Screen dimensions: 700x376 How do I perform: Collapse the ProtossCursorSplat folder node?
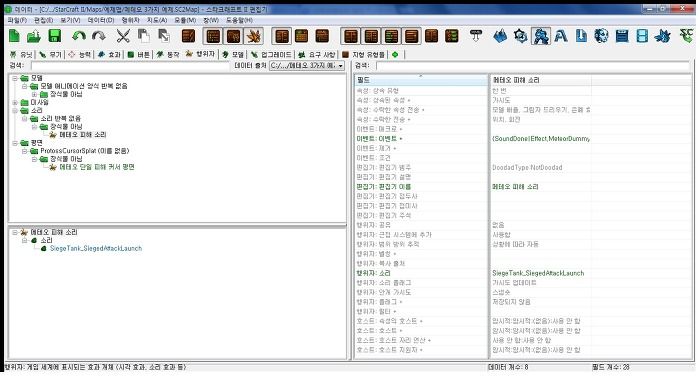coord(25,151)
